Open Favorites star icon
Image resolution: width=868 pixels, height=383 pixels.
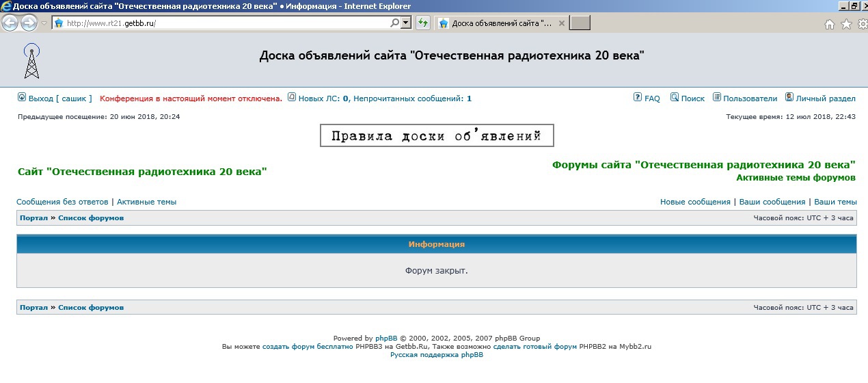(846, 24)
